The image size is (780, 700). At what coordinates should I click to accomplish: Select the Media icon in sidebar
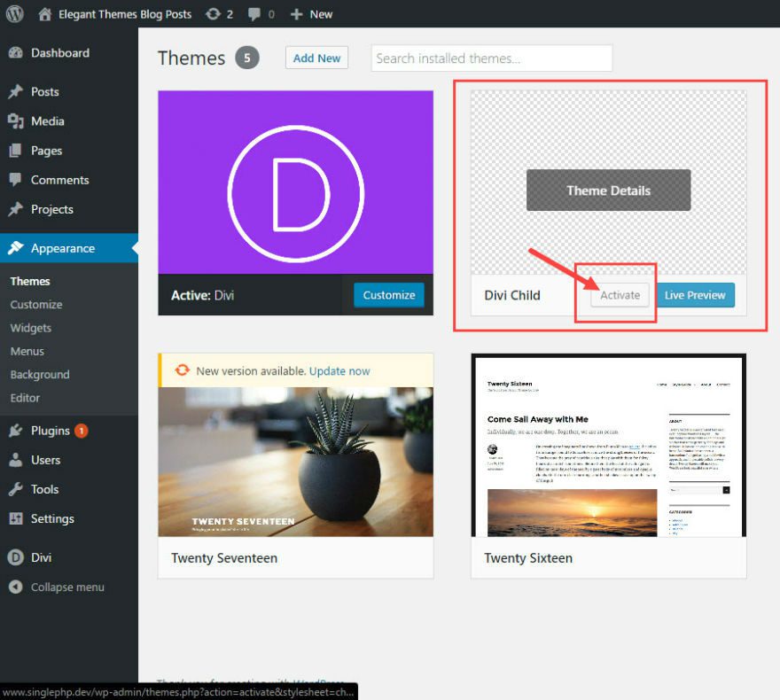coord(15,121)
